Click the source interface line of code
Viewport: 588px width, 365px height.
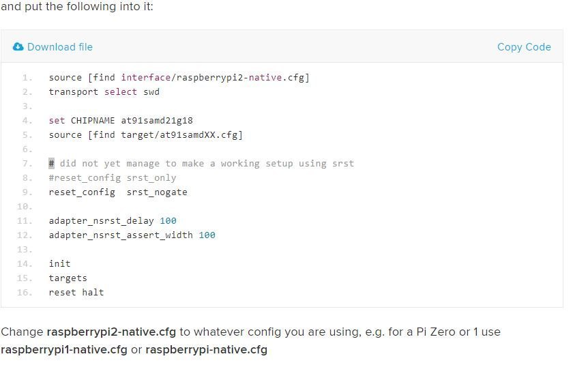click(179, 78)
